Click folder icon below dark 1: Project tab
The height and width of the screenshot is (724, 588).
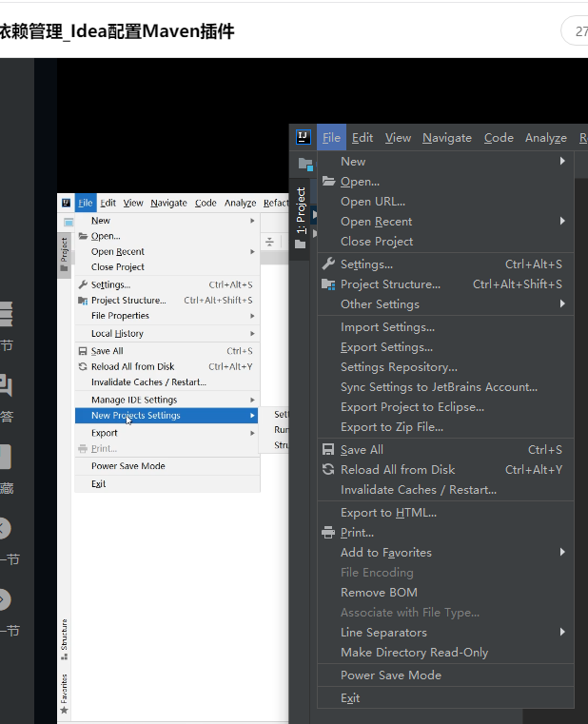(301, 245)
